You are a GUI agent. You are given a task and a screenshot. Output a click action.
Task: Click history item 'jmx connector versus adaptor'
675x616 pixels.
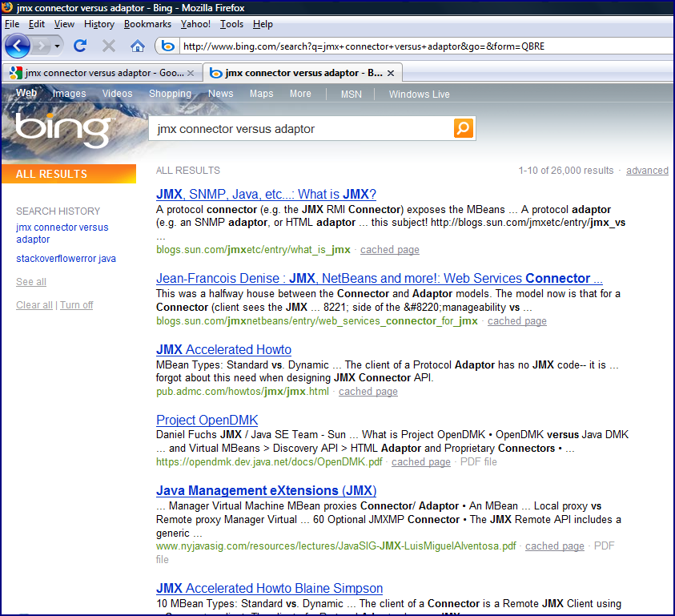point(62,233)
